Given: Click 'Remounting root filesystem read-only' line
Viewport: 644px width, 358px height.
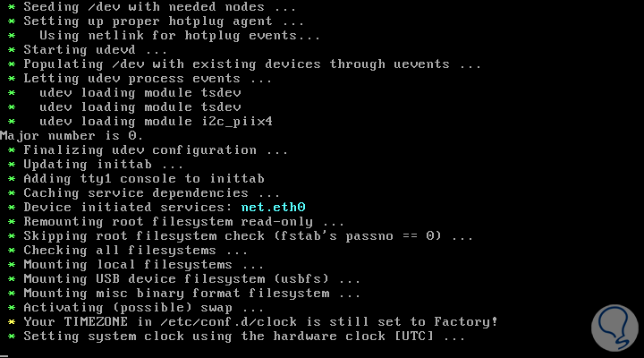Looking at the screenshot, I should pos(183,221).
